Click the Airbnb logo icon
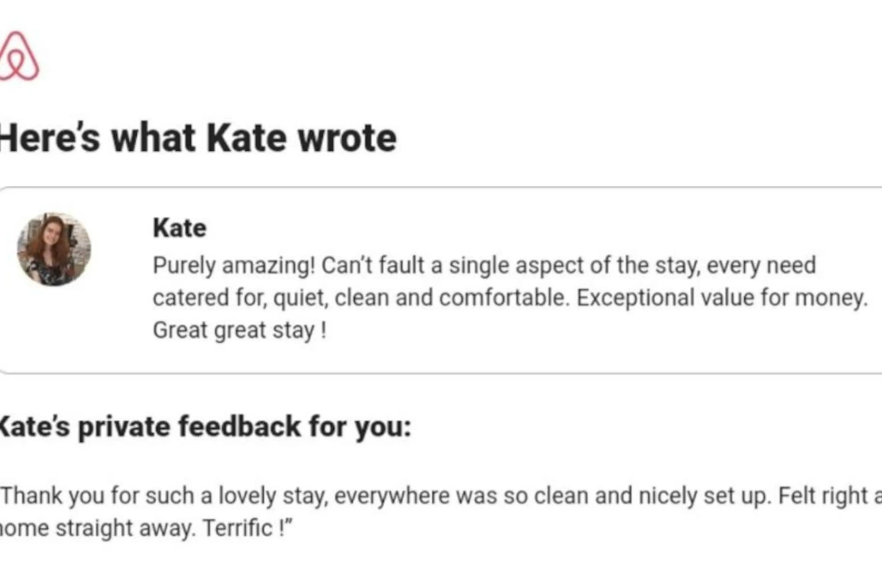Screen dimensions: 882x588 point(19,56)
